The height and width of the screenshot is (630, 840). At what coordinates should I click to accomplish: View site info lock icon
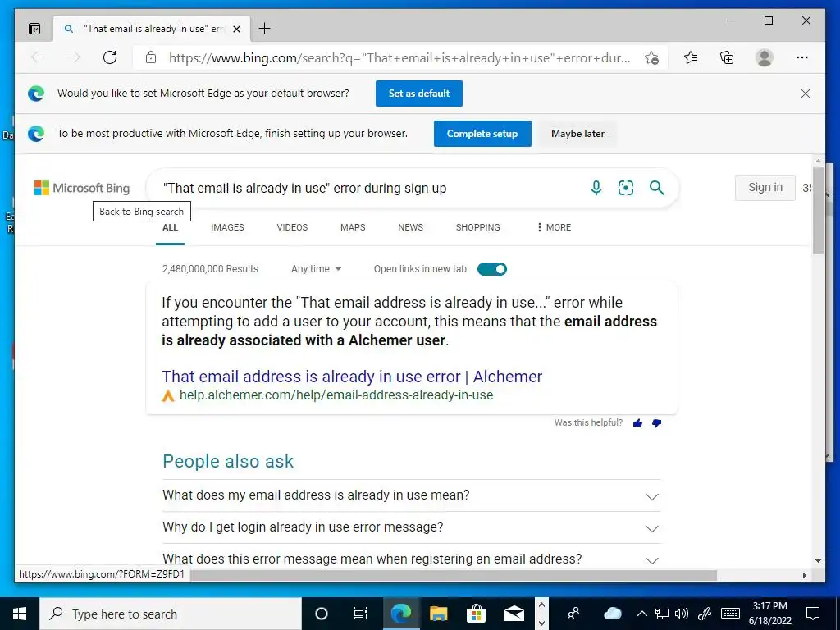click(x=151, y=57)
